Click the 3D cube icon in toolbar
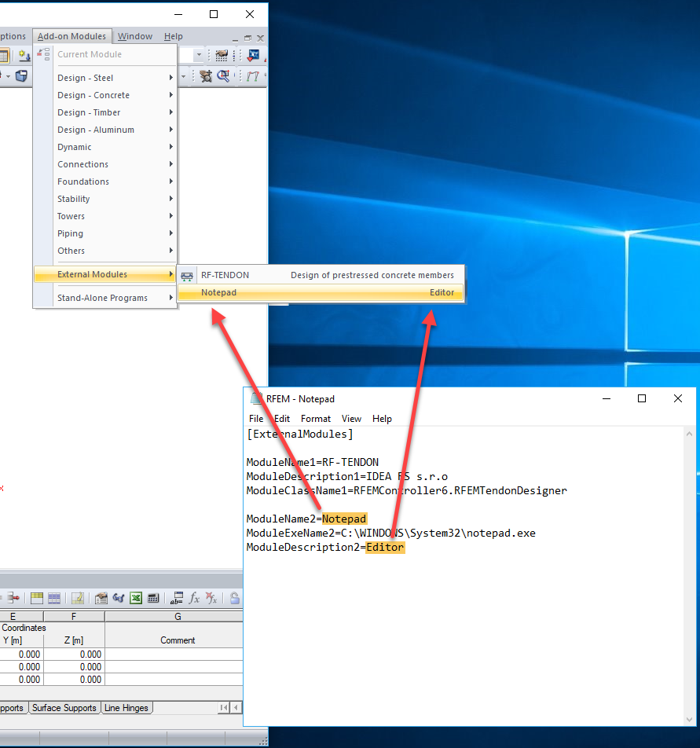The height and width of the screenshot is (748, 700). pos(21,76)
